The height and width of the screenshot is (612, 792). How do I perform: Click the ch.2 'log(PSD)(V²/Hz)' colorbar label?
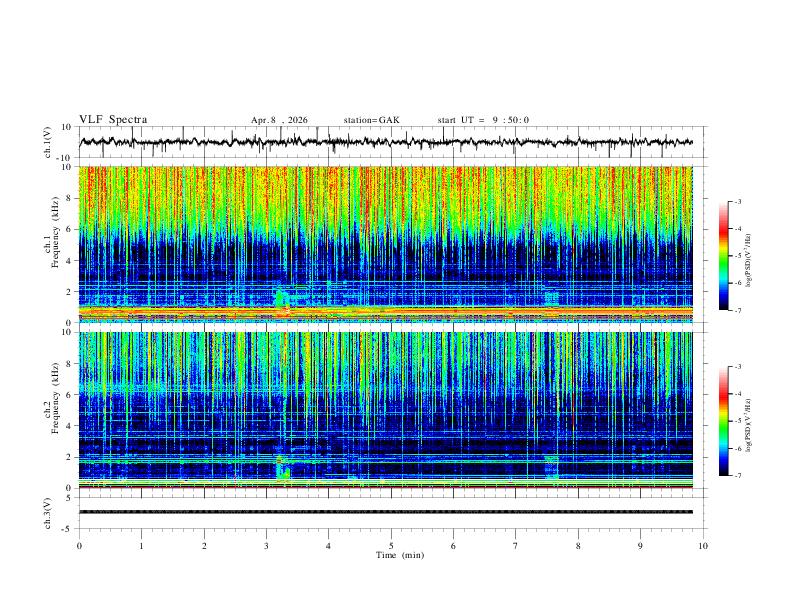[x=749, y=425]
